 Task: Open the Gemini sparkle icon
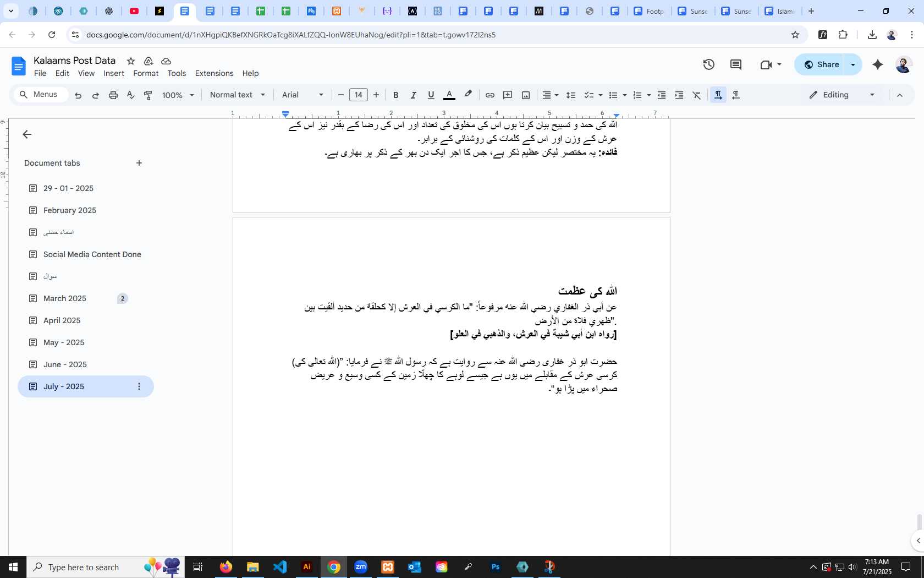pyautogui.click(x=878, y=64)
